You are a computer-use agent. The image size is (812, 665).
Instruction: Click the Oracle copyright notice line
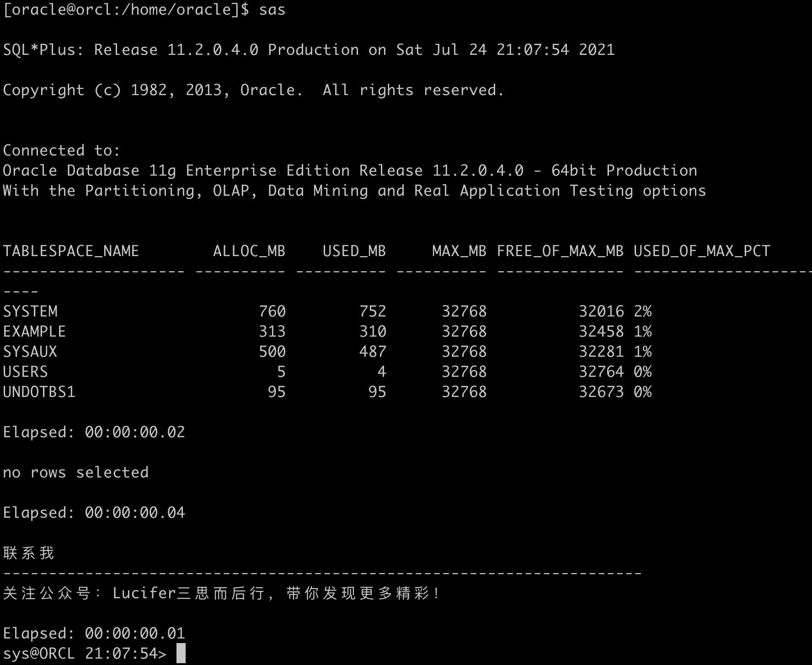tap(254, 90)
